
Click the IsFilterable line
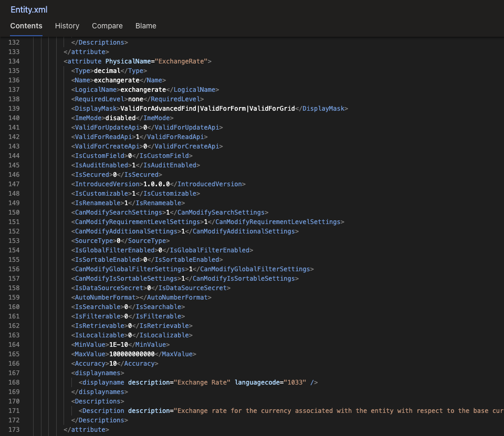(x=128, y=316)
